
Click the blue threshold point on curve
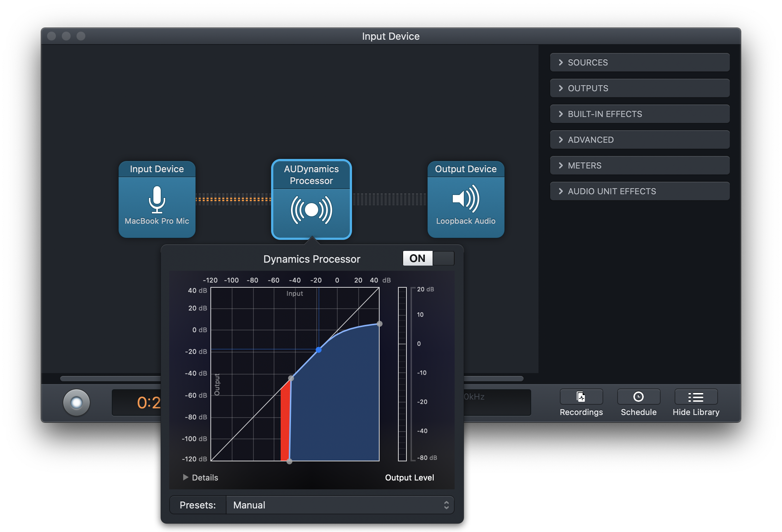(x=319, y=350)
